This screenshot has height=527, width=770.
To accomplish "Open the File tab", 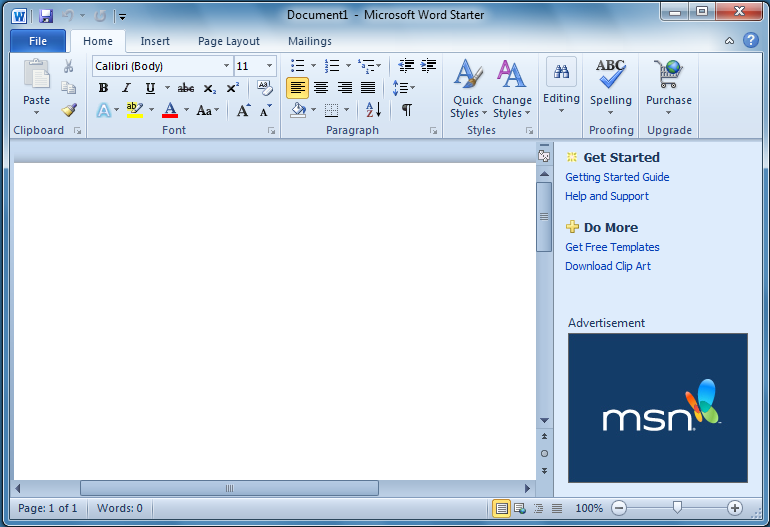I will (38, 41).
